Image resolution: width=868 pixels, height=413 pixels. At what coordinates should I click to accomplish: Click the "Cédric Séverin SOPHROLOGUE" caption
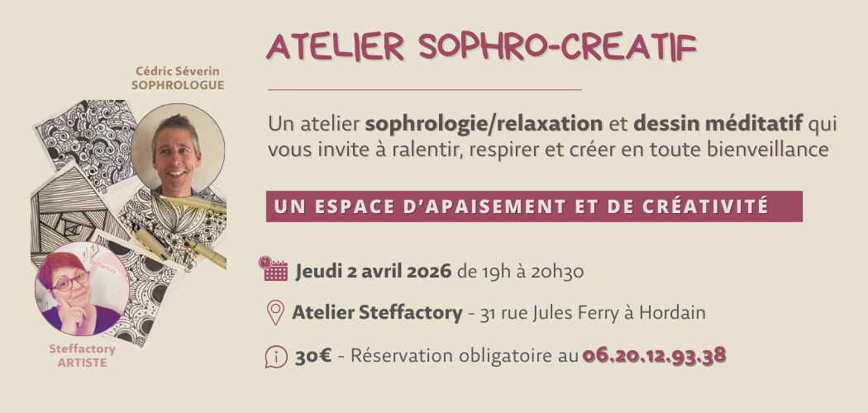(x=179, y=78)
